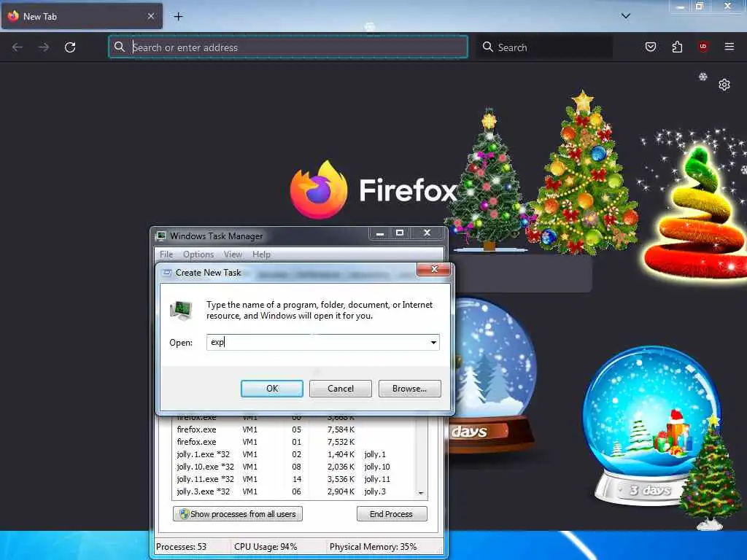Confirm with the OK button
747x560 pixels.
271,389
